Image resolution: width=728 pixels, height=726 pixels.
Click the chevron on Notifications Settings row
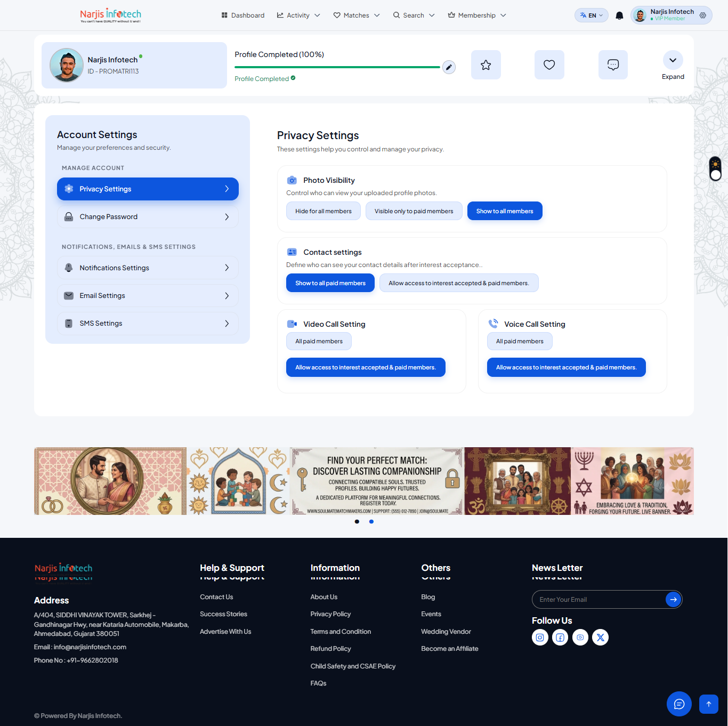pos(227,268)
